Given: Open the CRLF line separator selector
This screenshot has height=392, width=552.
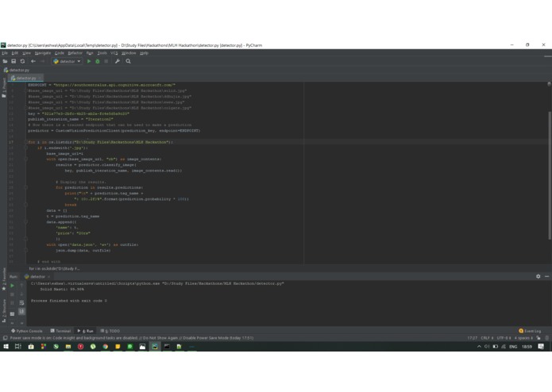Looking at the screenshot, I should point(487,338).
